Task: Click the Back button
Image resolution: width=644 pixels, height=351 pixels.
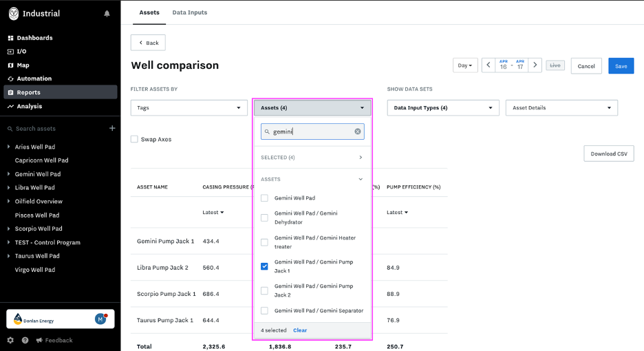Action: tap(148, 43)
